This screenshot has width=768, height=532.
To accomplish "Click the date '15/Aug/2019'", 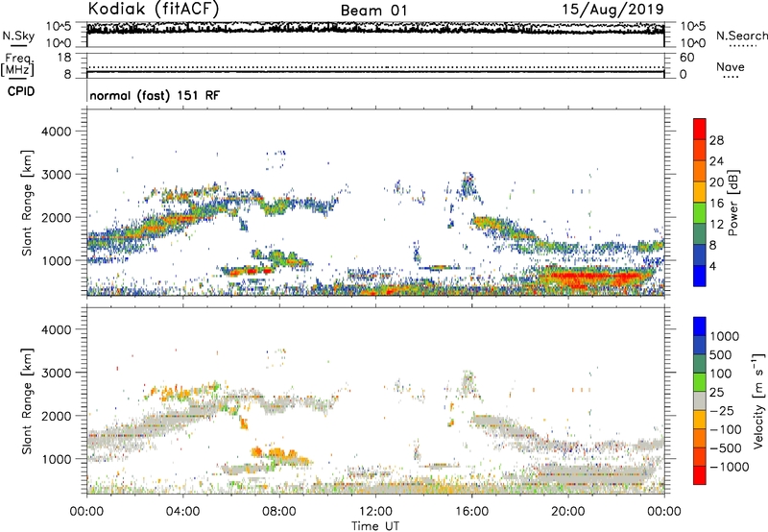I will point(612,10).
